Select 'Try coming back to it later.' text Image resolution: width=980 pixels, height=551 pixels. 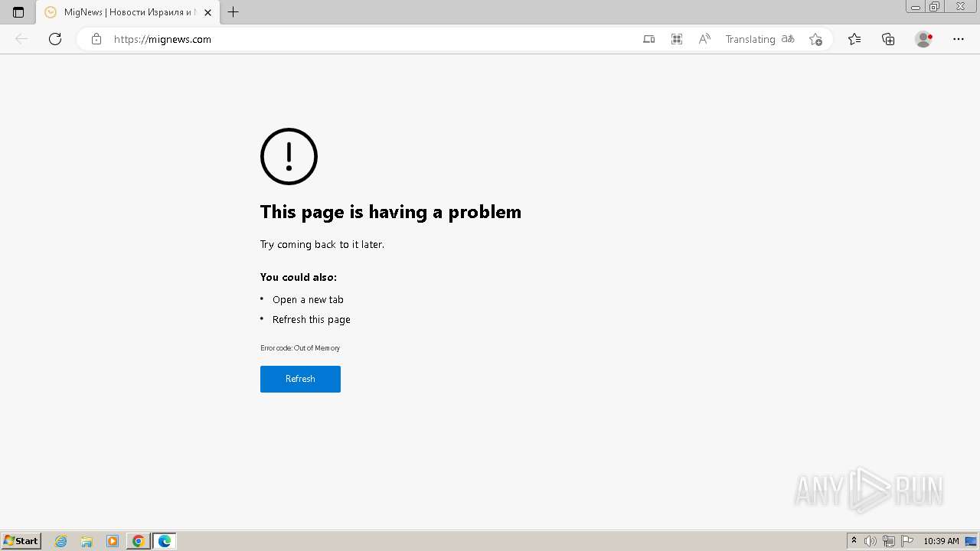[322, 244]
